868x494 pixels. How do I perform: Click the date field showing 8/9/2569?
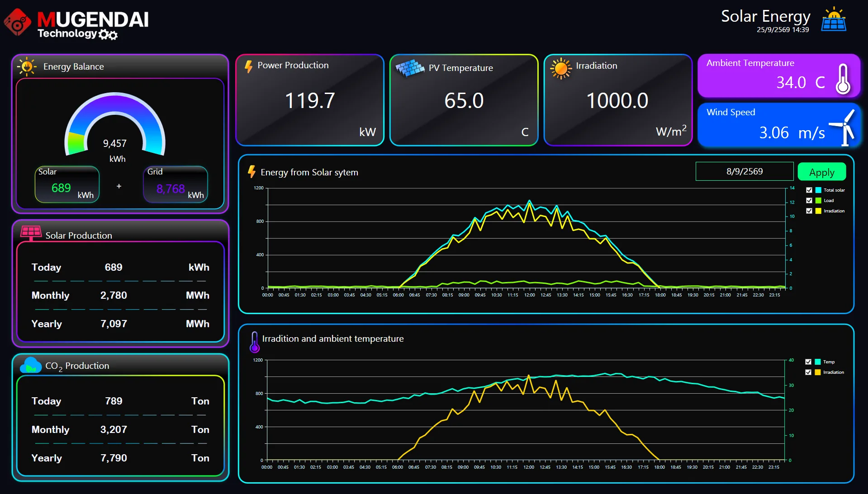point(745,171)
